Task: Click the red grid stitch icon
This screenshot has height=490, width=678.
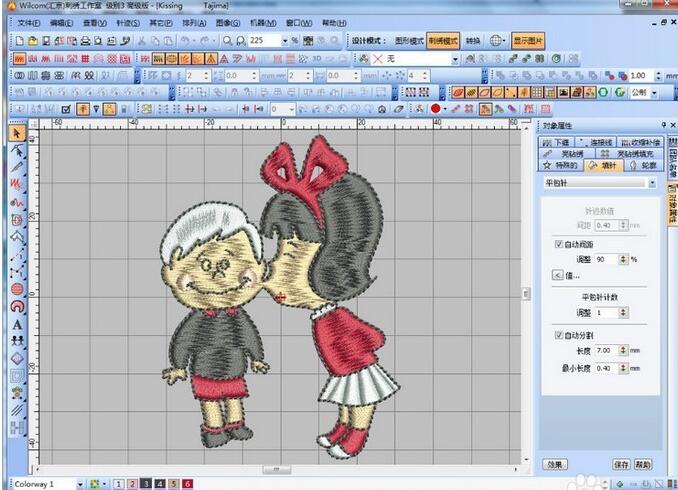Action: [x=85, y=58]
